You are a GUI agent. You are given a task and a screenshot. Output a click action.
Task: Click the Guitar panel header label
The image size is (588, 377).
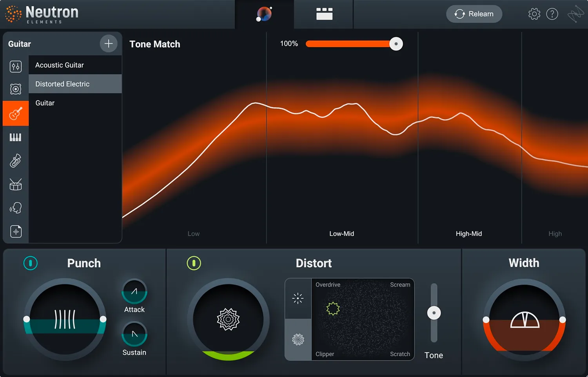pyautogui.click(x=20, y=44)
